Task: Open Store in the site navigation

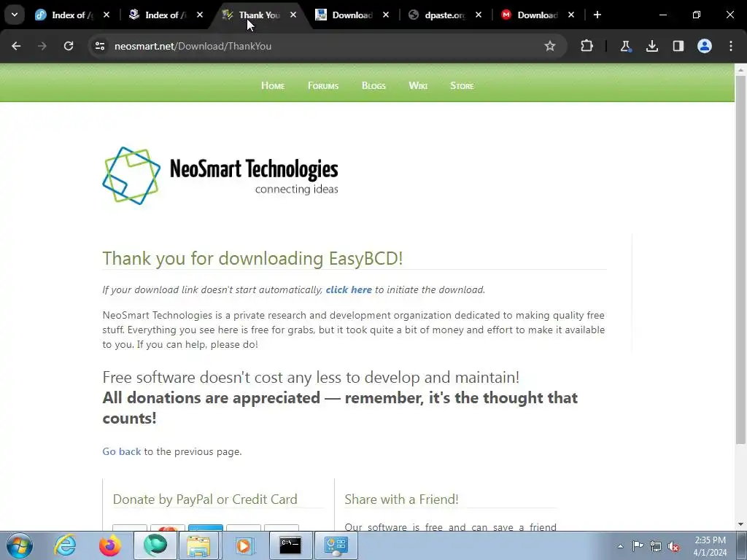Action: pos(462,86)
